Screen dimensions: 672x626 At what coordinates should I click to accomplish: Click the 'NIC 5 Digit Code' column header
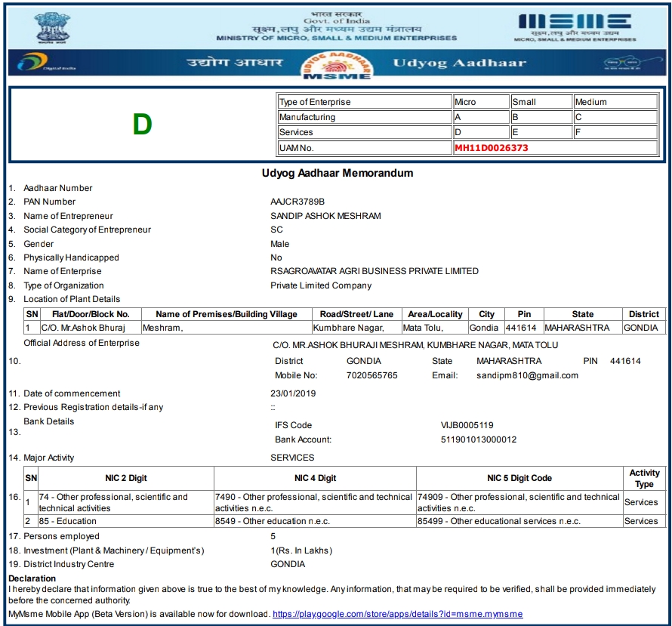tap(519, 478)
